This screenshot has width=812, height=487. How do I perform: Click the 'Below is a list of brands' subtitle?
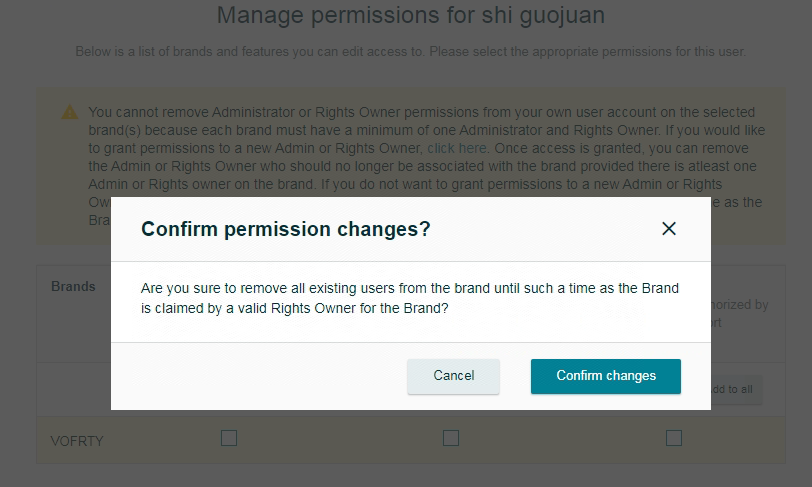(x=410, y=52)
